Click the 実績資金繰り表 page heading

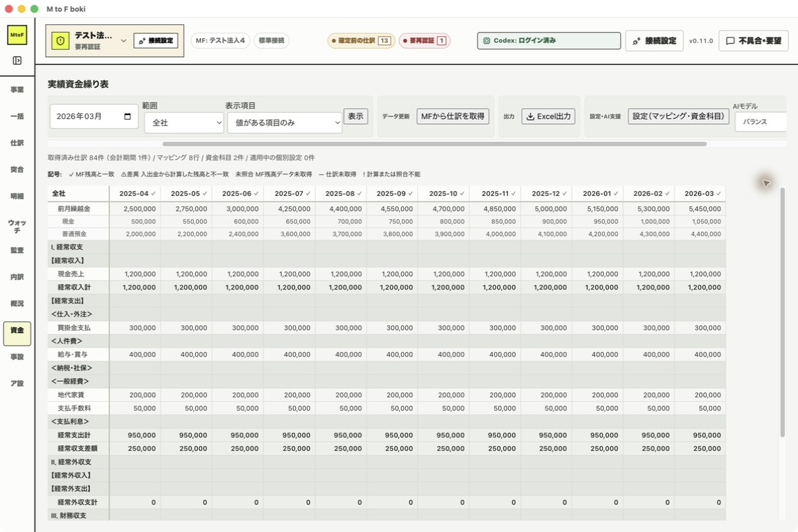78,85
